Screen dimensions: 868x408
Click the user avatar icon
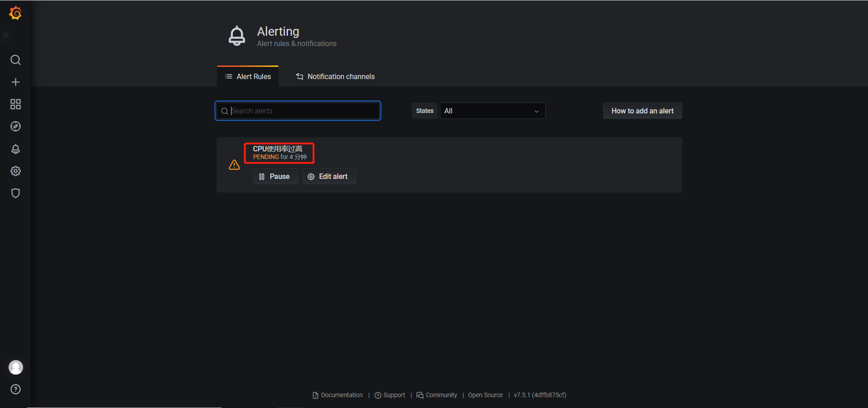[16, 367]
